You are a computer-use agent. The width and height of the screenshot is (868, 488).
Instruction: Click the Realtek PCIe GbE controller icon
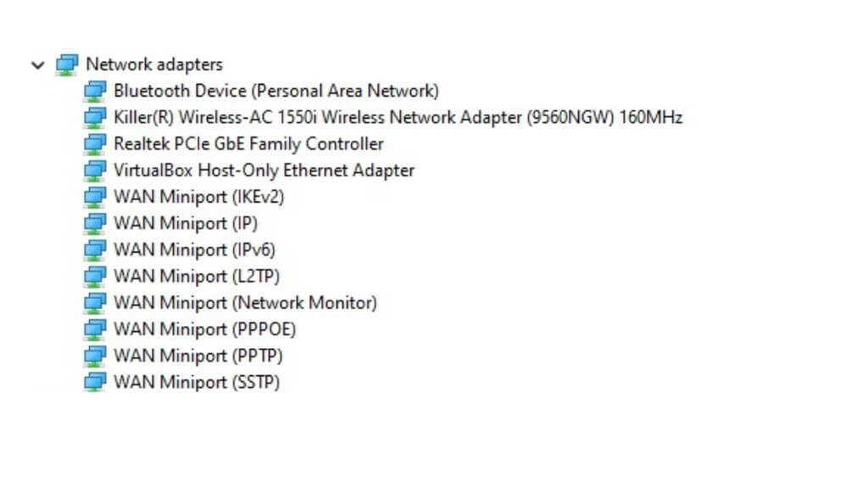(95, 144)
